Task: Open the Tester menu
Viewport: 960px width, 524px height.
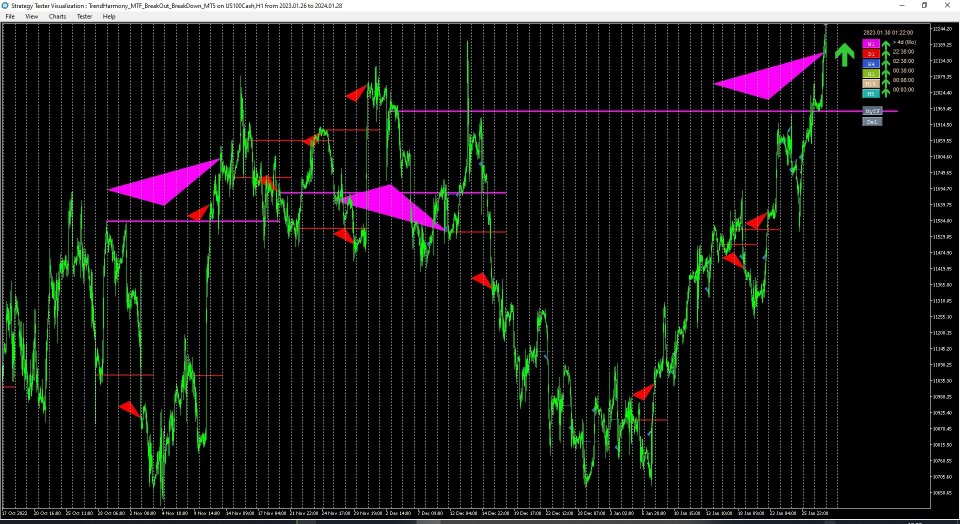Action: tap(84, 16)
